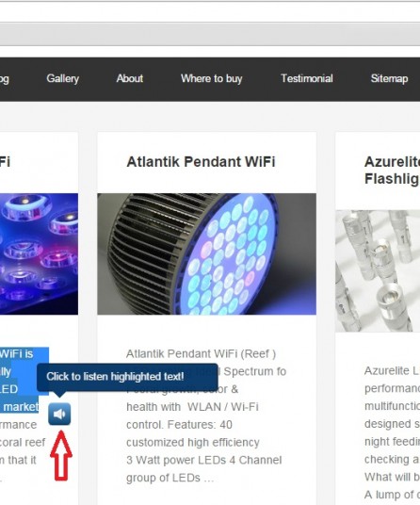Open the Sitemap menu item
This screenshot has width=420, height=505.
coord(389,78)
